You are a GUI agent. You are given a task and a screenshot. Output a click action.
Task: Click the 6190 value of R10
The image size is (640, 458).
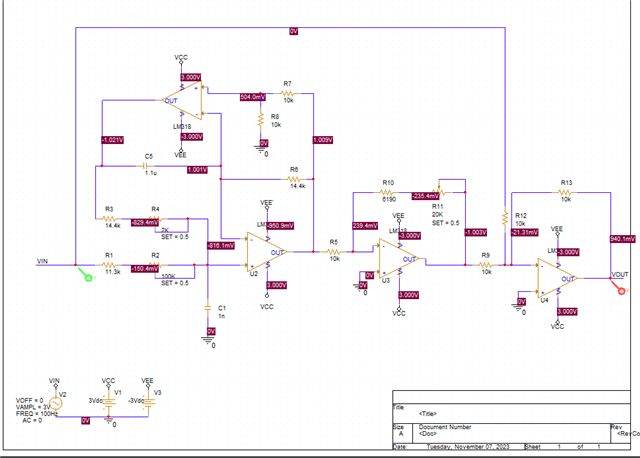coord(389,199)
